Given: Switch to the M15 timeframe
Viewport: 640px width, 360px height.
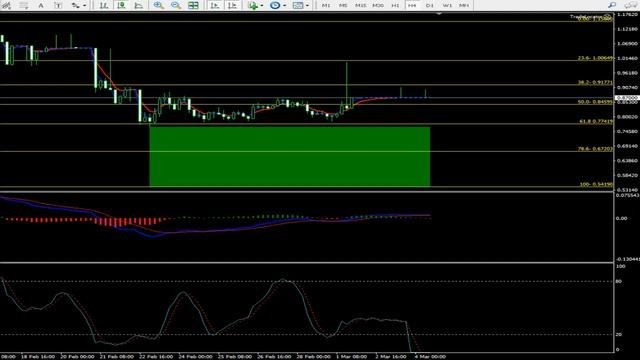Looking at the screenshot, I should [x=360, y=5].
